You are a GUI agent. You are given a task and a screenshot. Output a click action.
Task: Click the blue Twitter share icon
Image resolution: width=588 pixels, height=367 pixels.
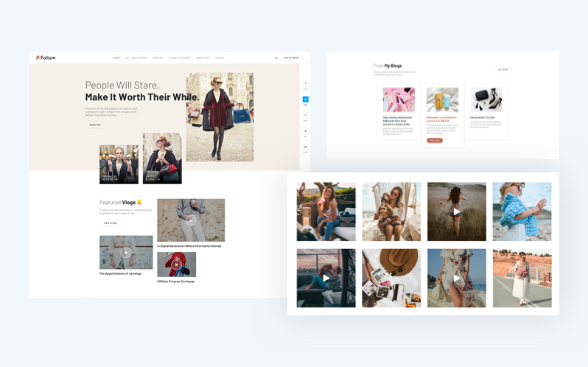click(x=305, y=99)
